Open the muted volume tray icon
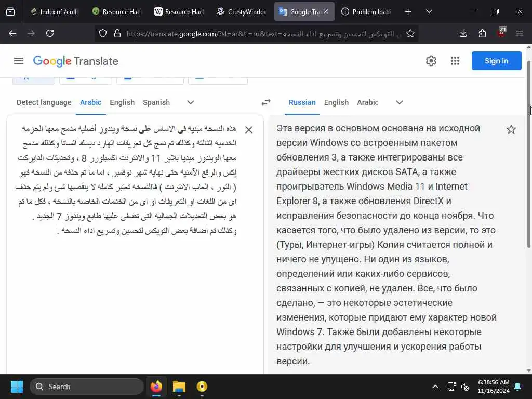This screenshot has width=532, height=399. (465, 387)
